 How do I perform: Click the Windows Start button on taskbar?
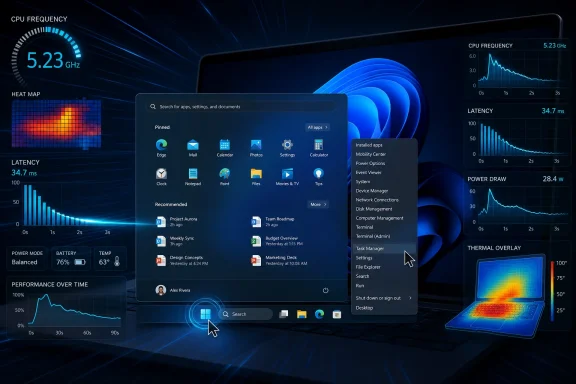[x=205, y=314]
